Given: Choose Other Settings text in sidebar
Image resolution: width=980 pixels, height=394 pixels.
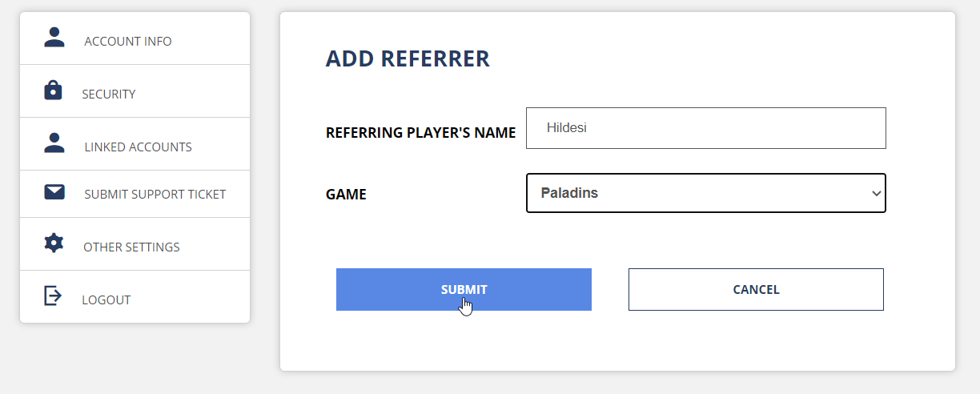Looking at the screenshot, I should click(x=131, y=247).
